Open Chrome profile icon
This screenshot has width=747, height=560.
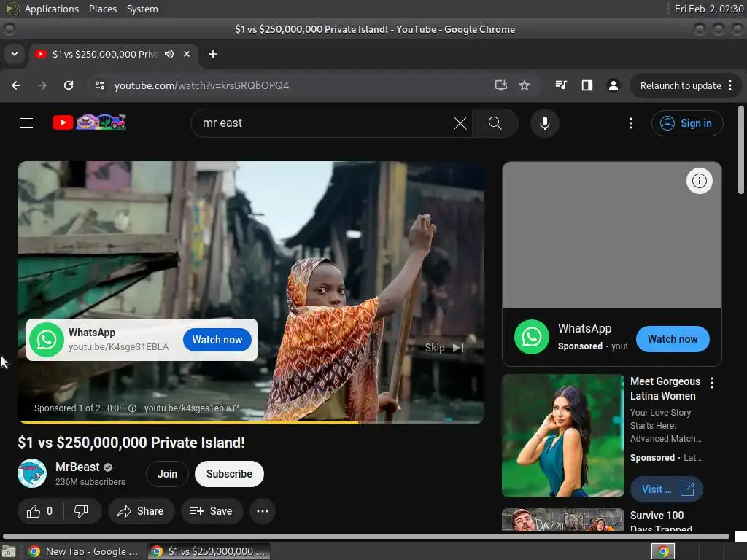coord(613,85)
